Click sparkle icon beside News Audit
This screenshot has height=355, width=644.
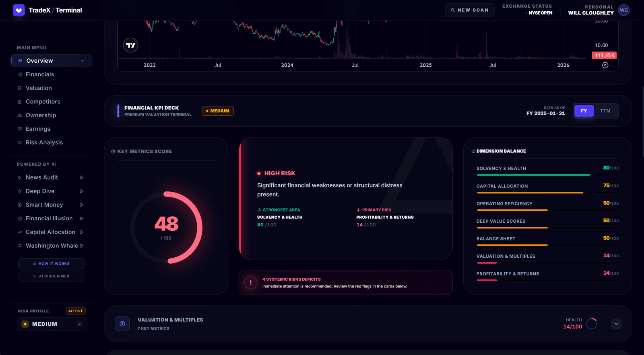(81, 177)
